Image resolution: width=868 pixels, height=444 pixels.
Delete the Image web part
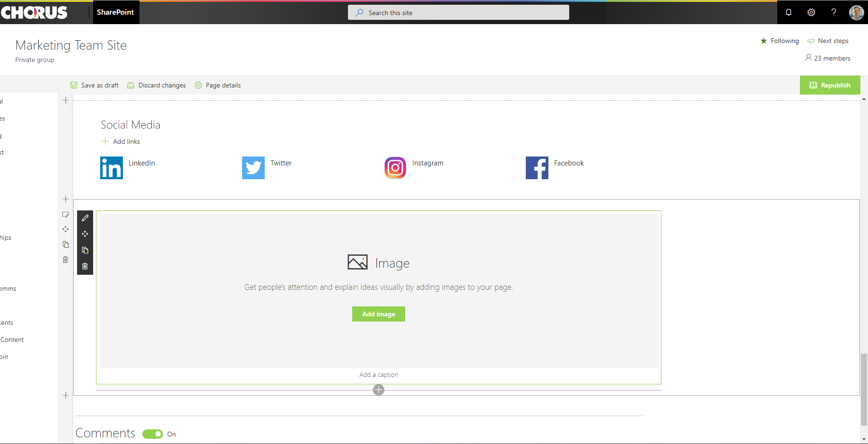pyautogui.click(x=85, y=266)
